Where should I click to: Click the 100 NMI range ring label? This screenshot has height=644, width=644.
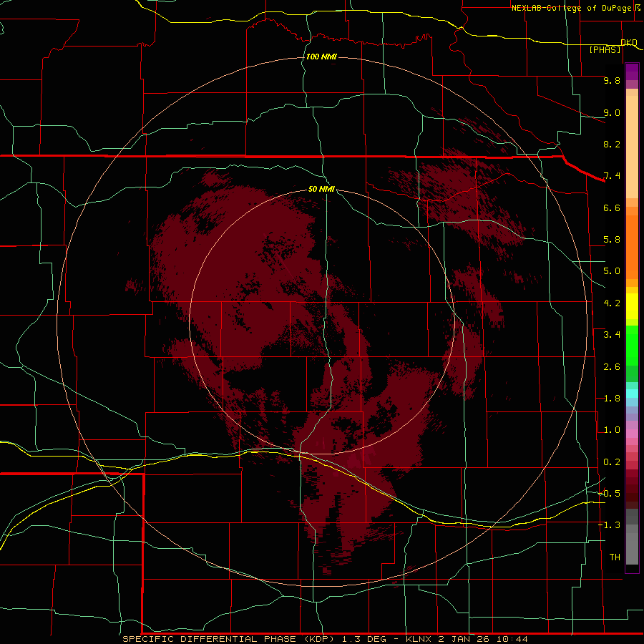click(x=321, y=57)
